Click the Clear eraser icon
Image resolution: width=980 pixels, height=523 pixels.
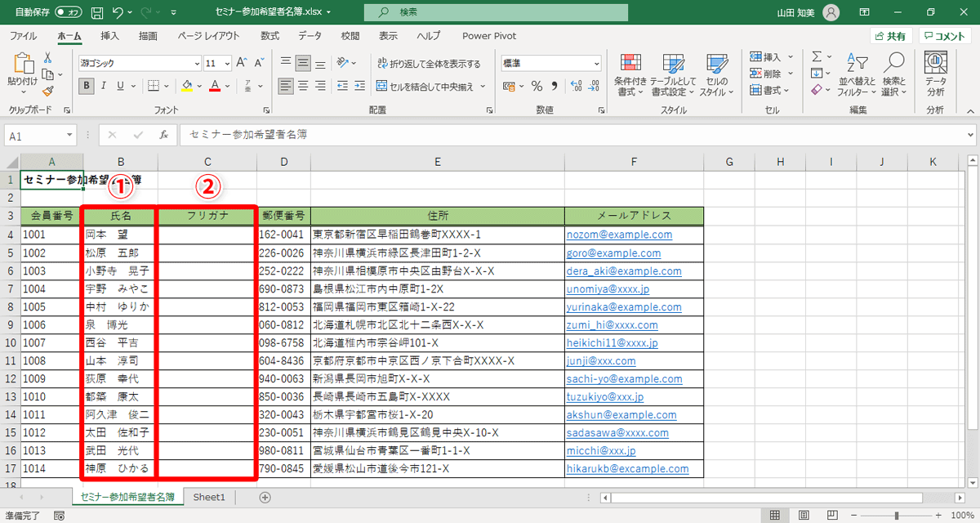[x=816, y=90]
